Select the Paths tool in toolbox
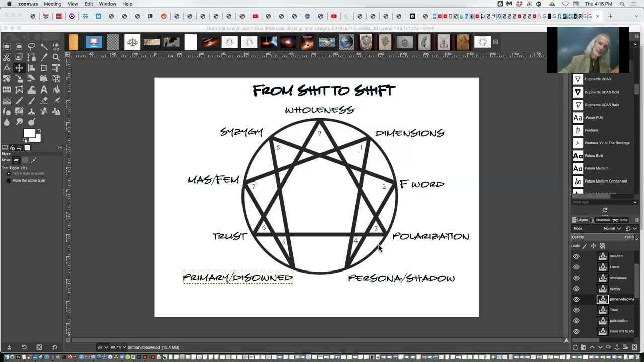This screenshot has width=644, height=362. (31, 57)
